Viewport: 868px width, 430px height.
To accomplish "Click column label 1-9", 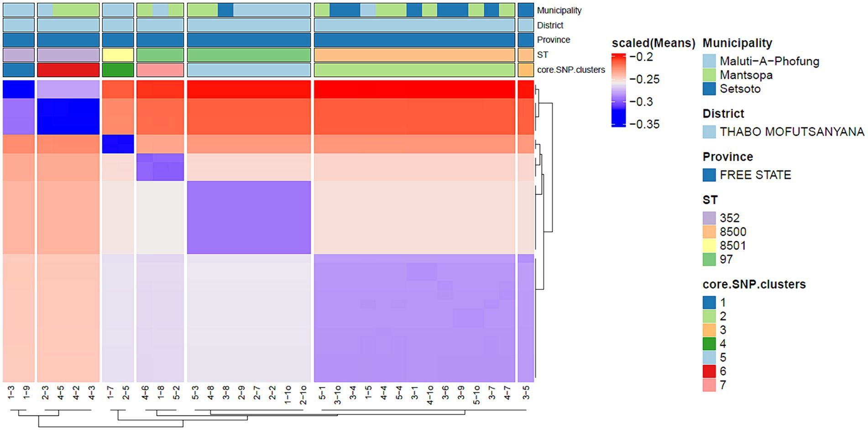I will [x=26, y=392].
